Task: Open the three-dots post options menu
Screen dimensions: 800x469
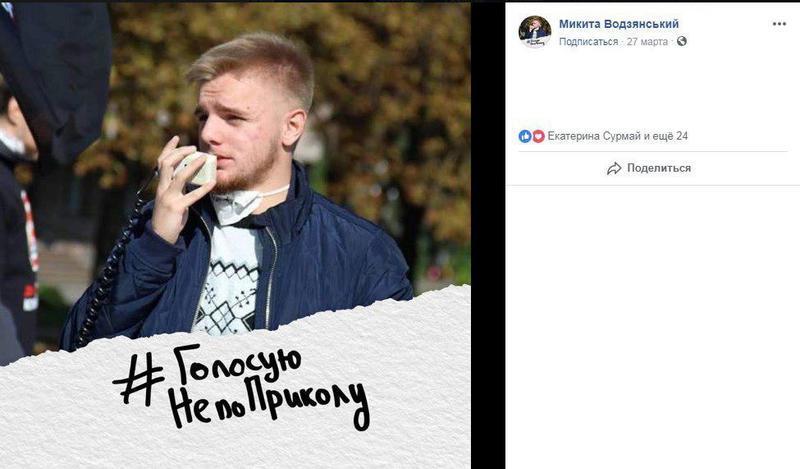Action: 779,24
